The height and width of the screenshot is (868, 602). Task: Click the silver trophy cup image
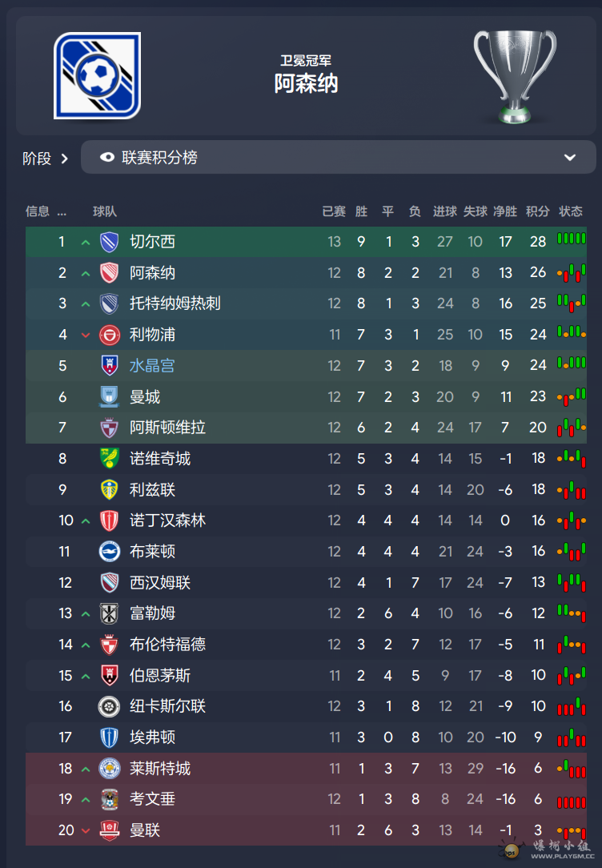coord(515,76)
